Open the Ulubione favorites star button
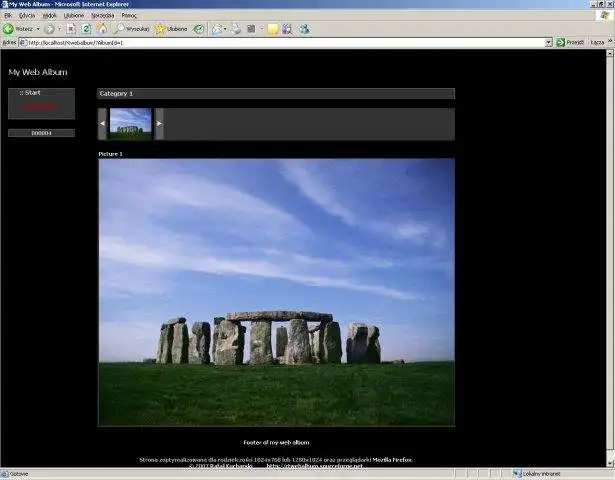This screenshot has width=615, height=480. click(x=171, y=29)
